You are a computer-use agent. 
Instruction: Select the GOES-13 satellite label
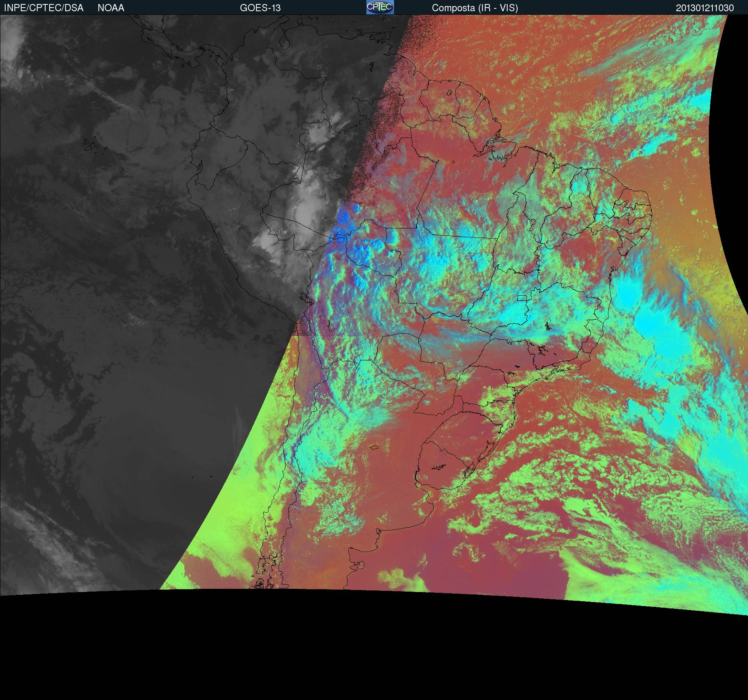click(x=260, y=8)
